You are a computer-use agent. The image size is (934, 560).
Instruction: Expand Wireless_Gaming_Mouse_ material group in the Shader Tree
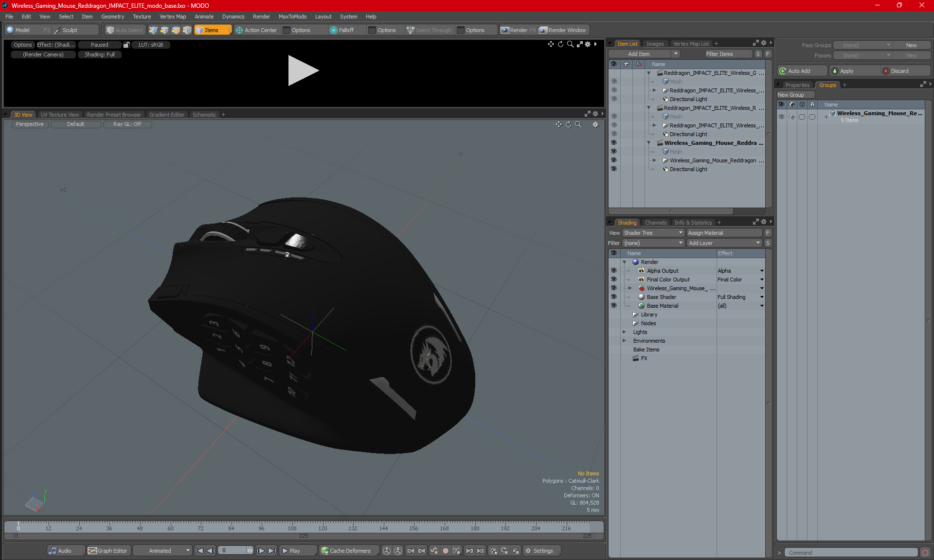630,288
